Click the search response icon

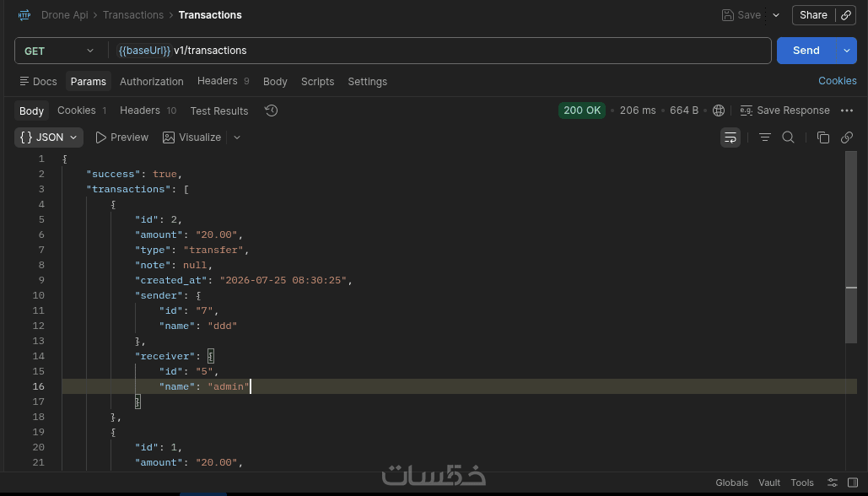(x=788, y=137)
